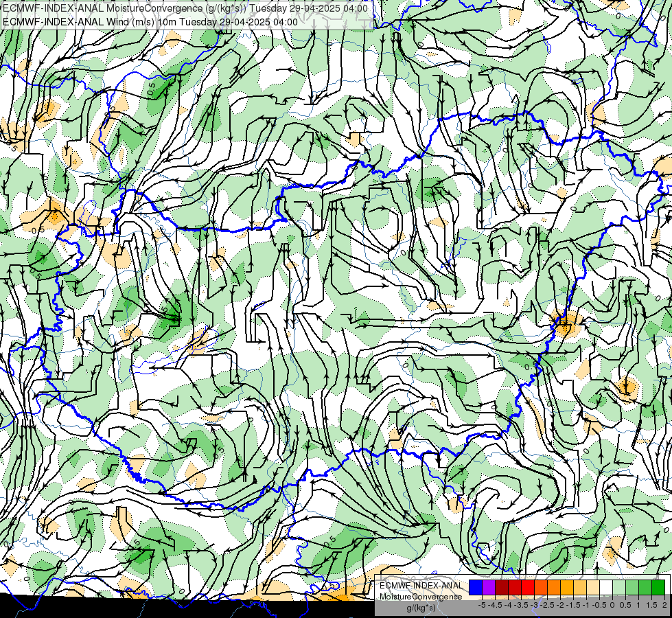Image resolution: width=672 pixels, height=618 pixels.
Task: Click the -0.5 tick label on the legend scale
Action: 599,605
